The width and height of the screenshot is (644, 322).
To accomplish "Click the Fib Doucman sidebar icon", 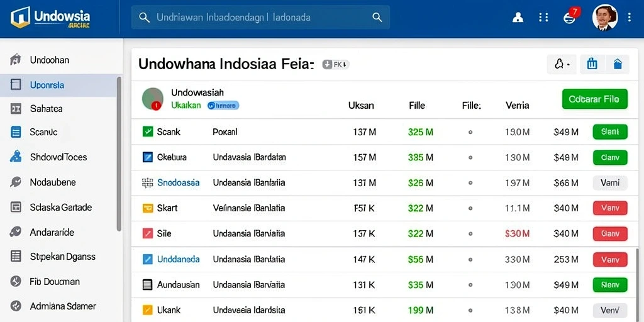I will [16, 281].
